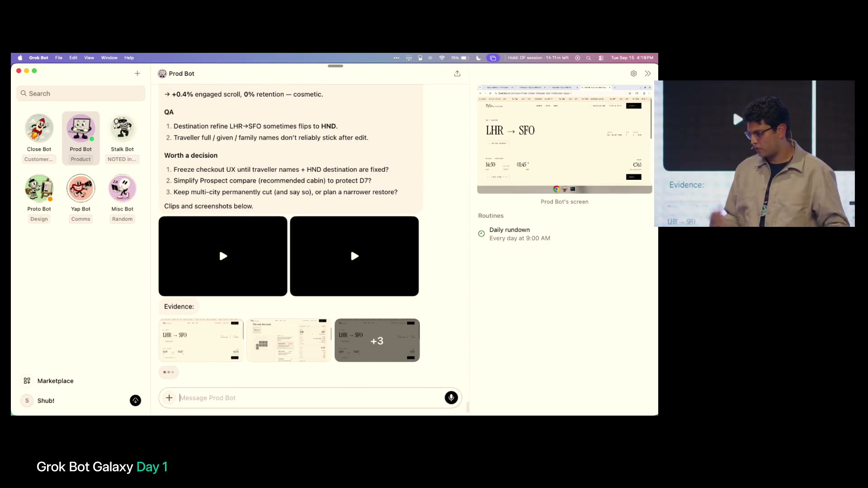
Task: Collapse the right panel with double chevron
Action: (x=648, y=73)
